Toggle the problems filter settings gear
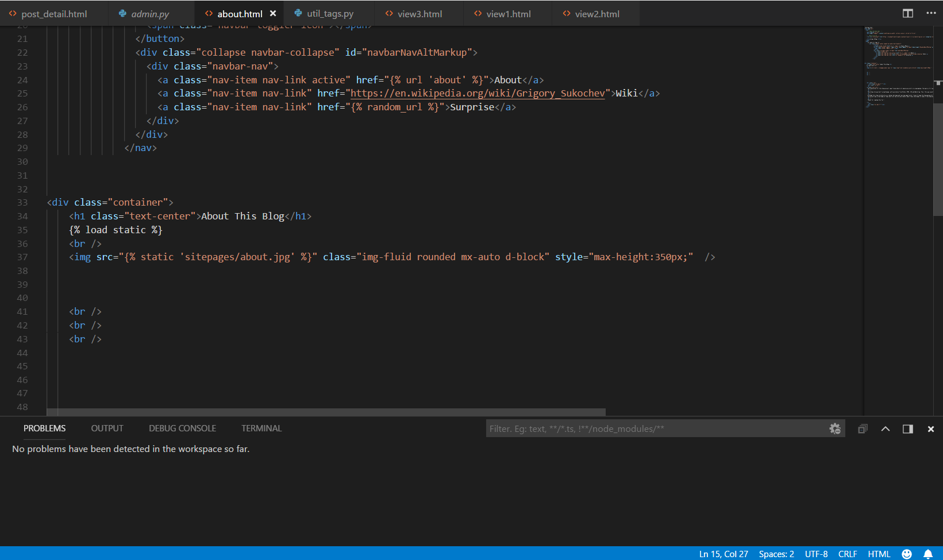Image resolution: width=943 pixels, height=560 pixels. pos(835,428)
